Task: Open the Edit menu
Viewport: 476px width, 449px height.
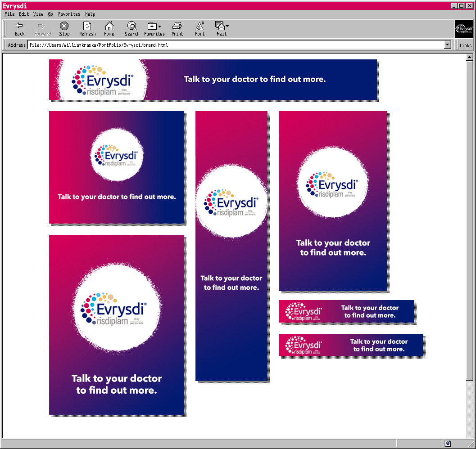Action: click(24, 14)
